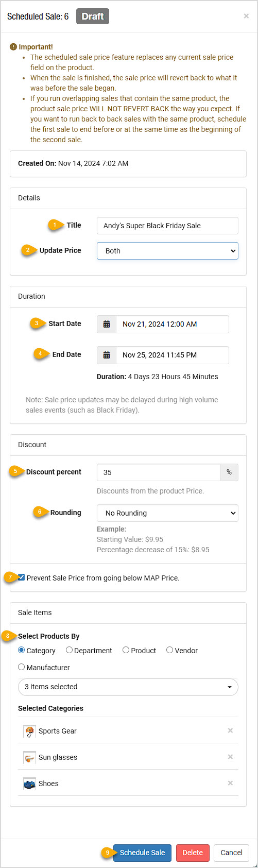Remove the Shoes category from list
The width and height of the screenshot is (258, 868).
(x=230, y=783)
